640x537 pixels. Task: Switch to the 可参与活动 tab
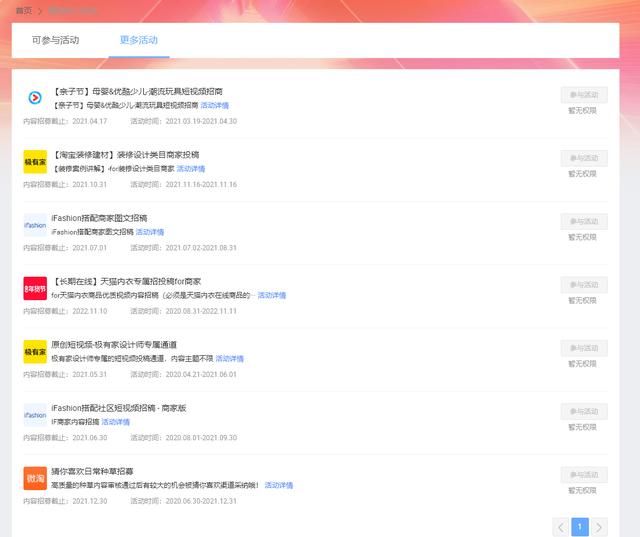click(56, 40)
